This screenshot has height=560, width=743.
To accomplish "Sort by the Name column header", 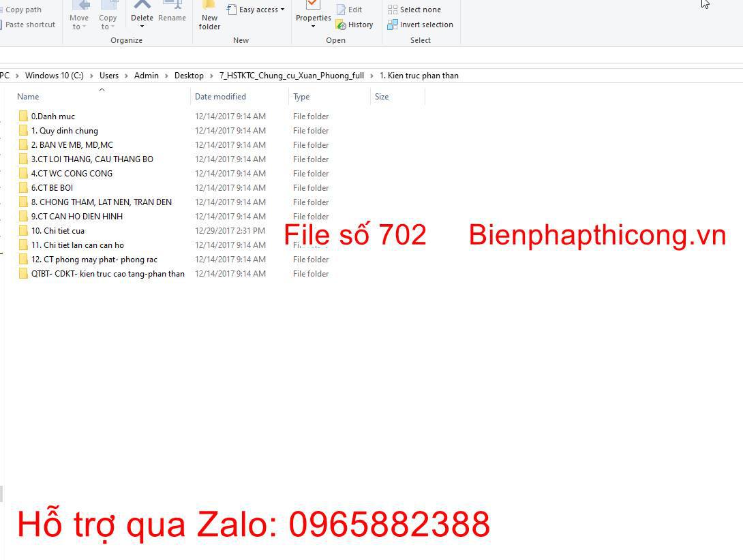I will click(28, 97).
